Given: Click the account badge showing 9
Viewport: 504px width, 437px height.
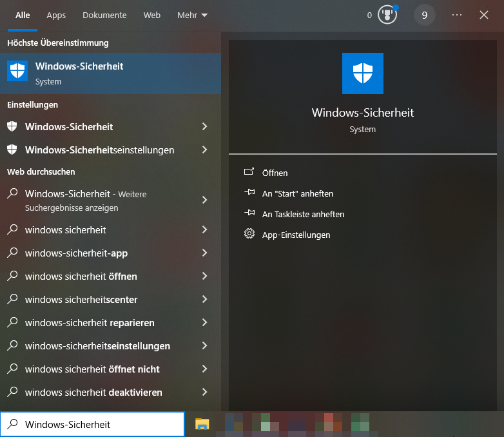Looking at the screenshot, I should click(x=424, y=15).
